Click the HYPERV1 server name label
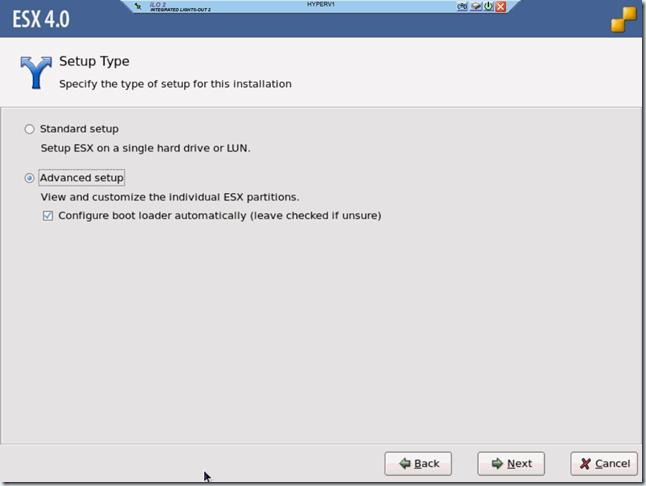Screen dimensions: 646x486 pos(321,4)
